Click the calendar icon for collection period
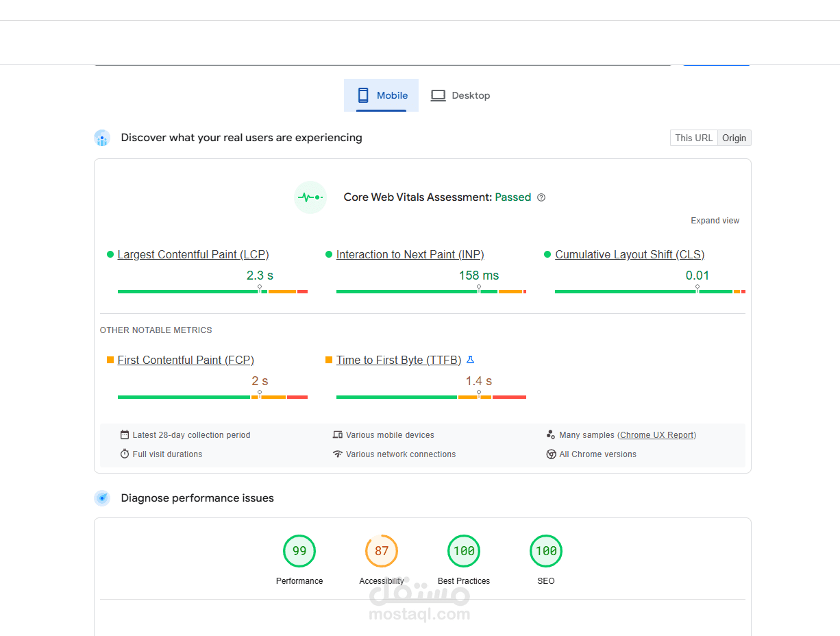840x636 pixels. pyautogui.click(x=125, y=435)
